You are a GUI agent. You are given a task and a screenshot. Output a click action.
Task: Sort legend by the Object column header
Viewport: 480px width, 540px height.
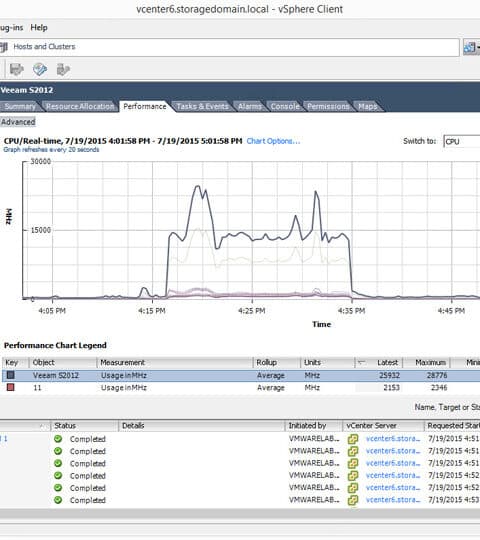pyautogui.click(x=63, y=363)
